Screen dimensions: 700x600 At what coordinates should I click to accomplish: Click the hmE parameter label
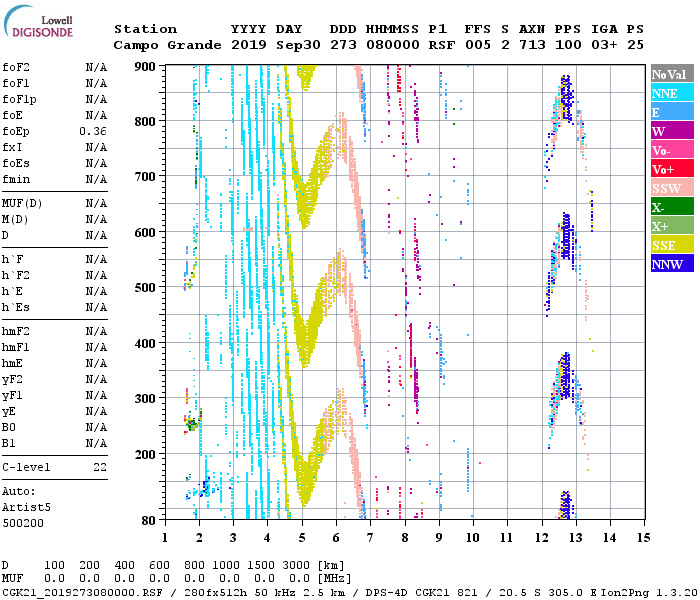coord(12,363)
